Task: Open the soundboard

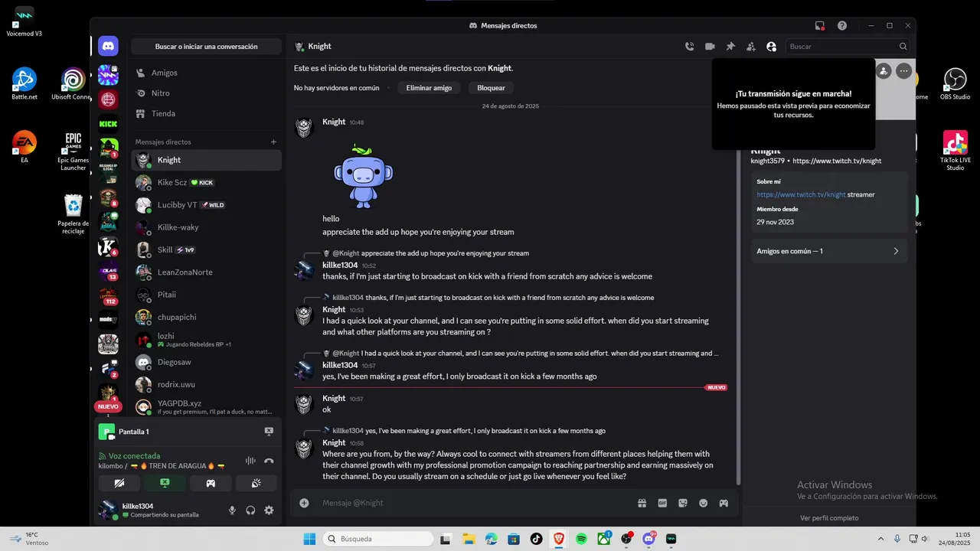Action: pyautogui.click(x=256, y=483)
